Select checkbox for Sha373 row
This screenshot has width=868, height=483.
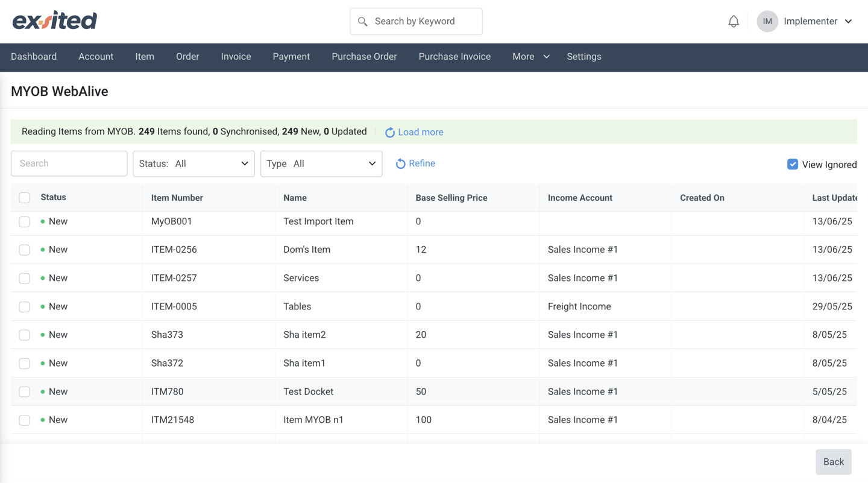coord(24,335)
